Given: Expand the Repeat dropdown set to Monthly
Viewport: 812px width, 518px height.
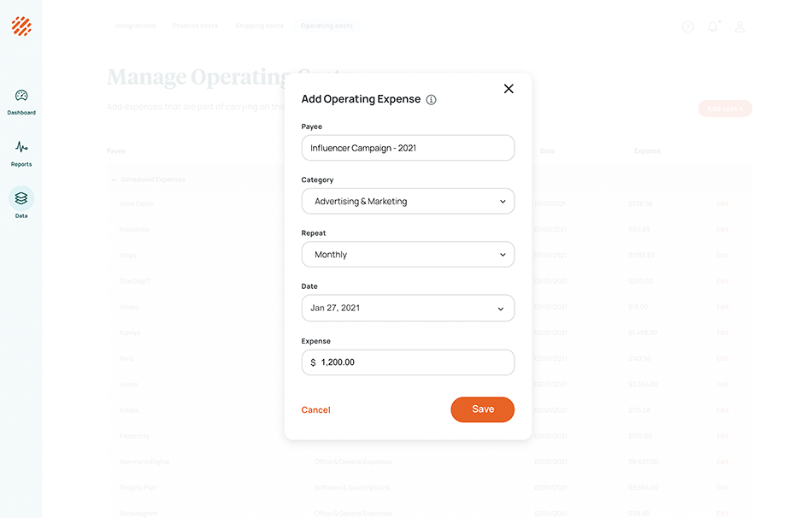Looking at the screenshot, I should pos(408,255).
